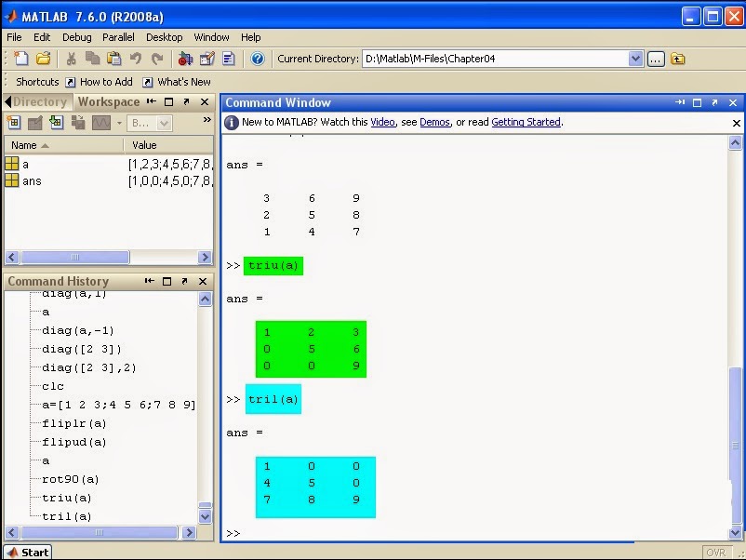Open the Video link in the info bar
The image size is (746, 560).
382,122
